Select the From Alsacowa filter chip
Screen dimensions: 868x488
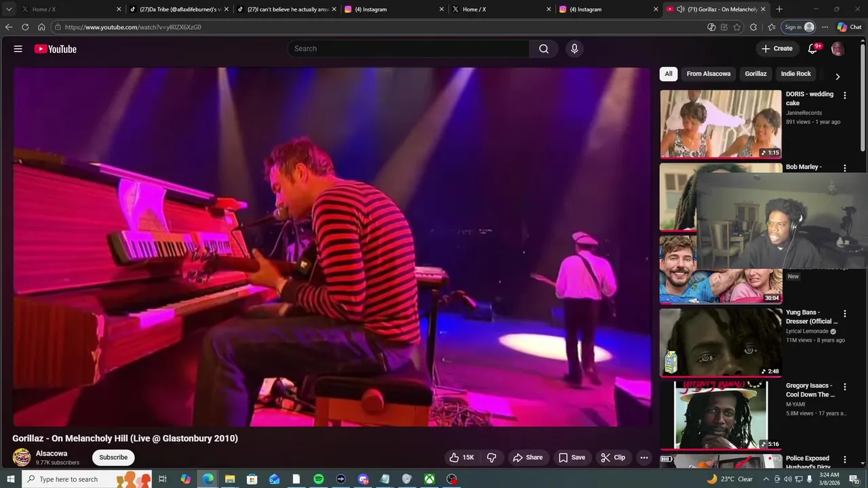[x=709, y=74]
